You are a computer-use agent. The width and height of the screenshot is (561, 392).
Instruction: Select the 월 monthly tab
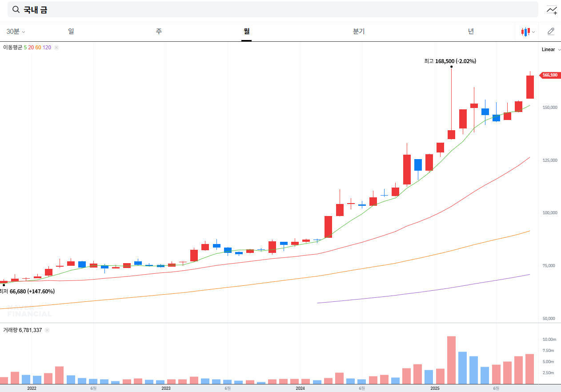coord(247,31)
